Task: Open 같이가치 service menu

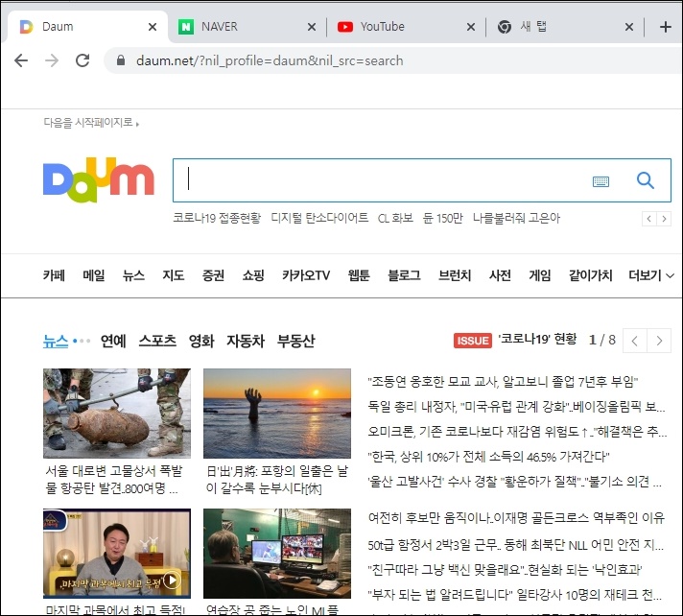Action: click(x=591, y=275)
